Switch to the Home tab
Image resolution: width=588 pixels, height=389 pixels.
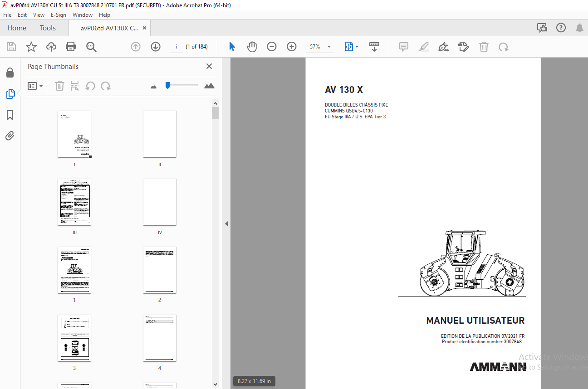[17, 28]
